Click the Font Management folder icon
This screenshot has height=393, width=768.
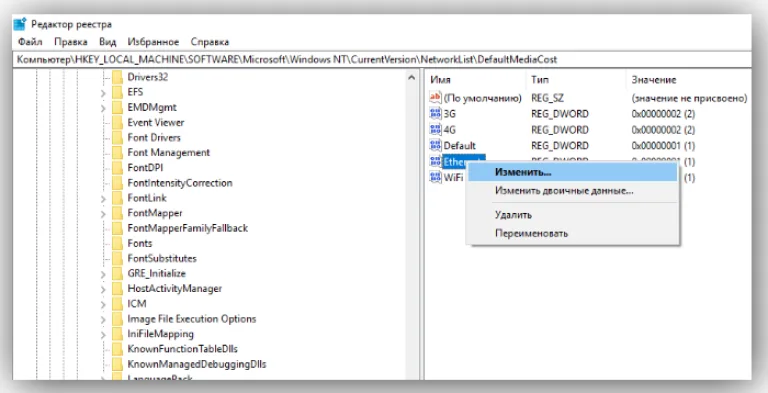coord(117,153)
